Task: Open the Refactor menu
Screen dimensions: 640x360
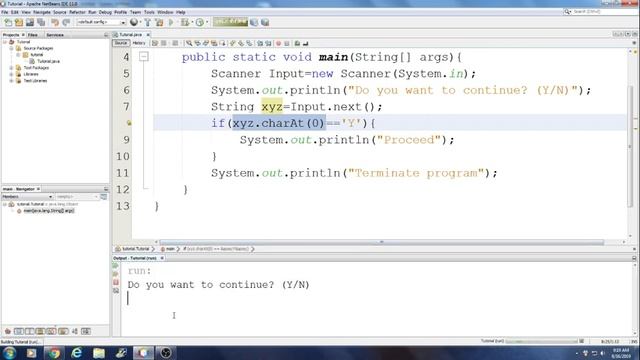Action: pyautogui.click(x=77, y=12)
